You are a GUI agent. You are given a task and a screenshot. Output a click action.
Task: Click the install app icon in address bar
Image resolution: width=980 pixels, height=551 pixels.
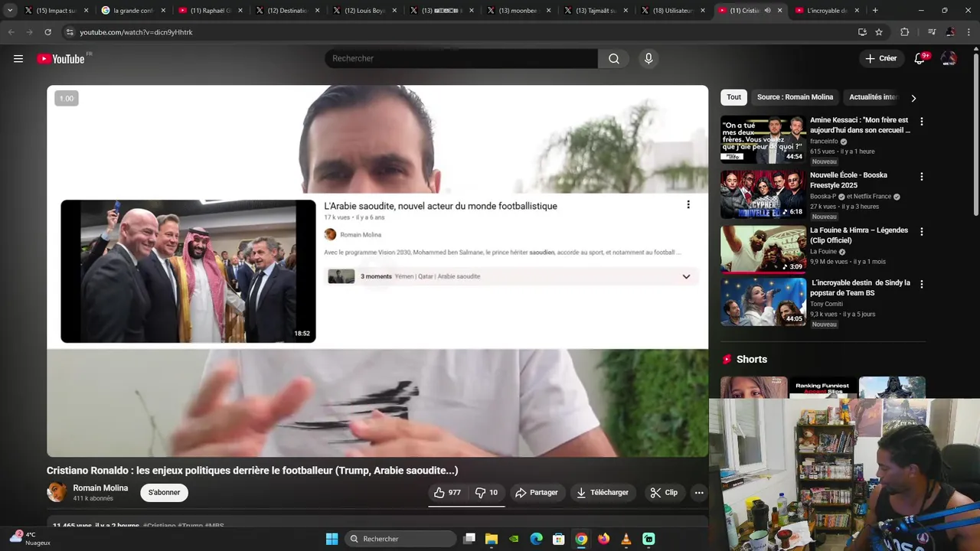tap(862, 32)
